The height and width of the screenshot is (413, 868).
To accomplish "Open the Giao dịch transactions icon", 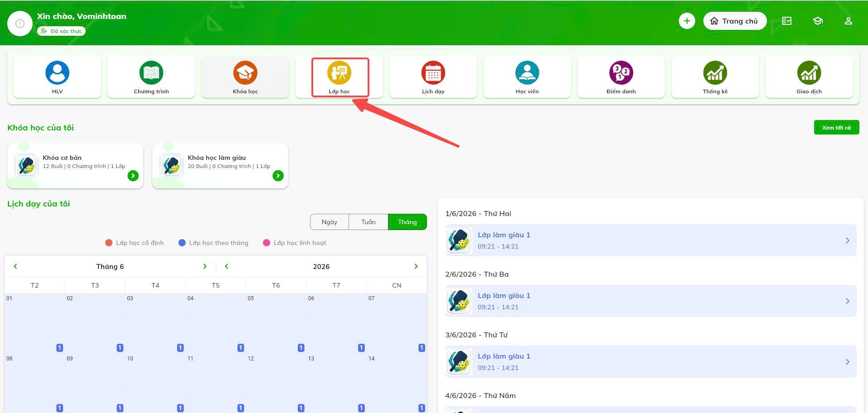I will 809,72.
